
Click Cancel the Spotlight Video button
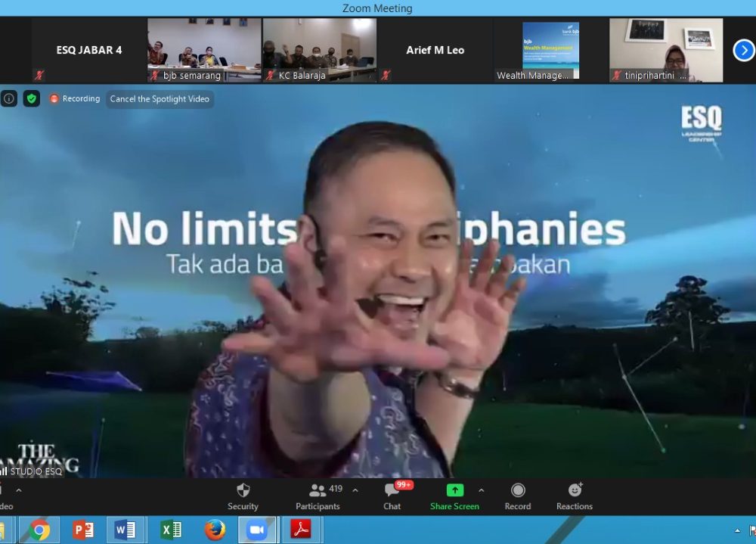(x=160, y=99)
